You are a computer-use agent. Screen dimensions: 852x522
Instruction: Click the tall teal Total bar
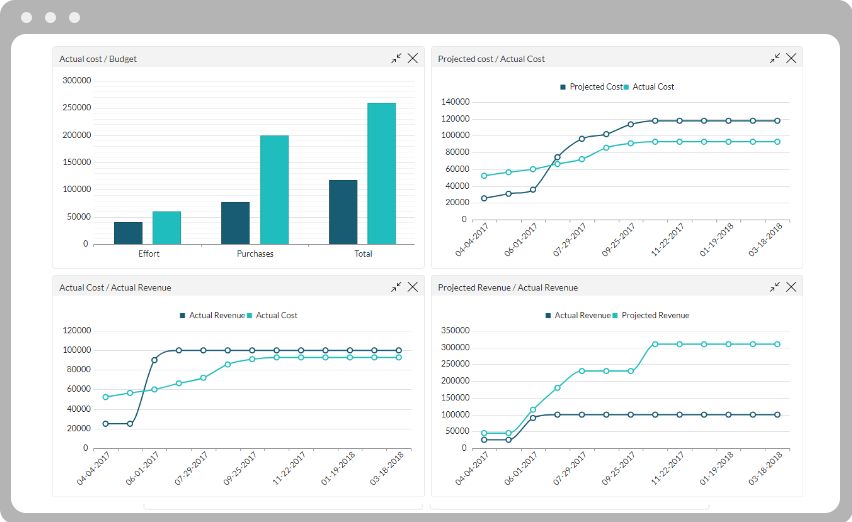pyautogui.click(x=381, y=173)
